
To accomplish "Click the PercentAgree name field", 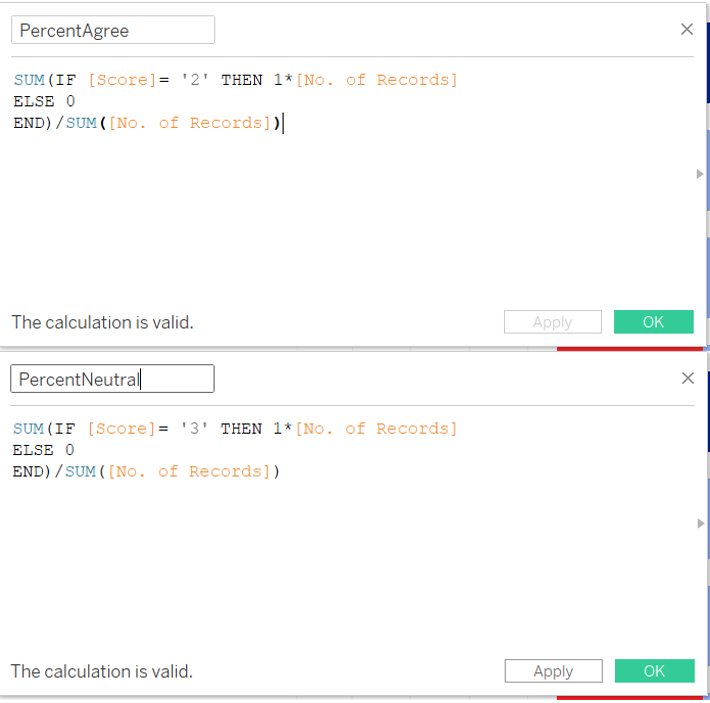I will (113, 30).
